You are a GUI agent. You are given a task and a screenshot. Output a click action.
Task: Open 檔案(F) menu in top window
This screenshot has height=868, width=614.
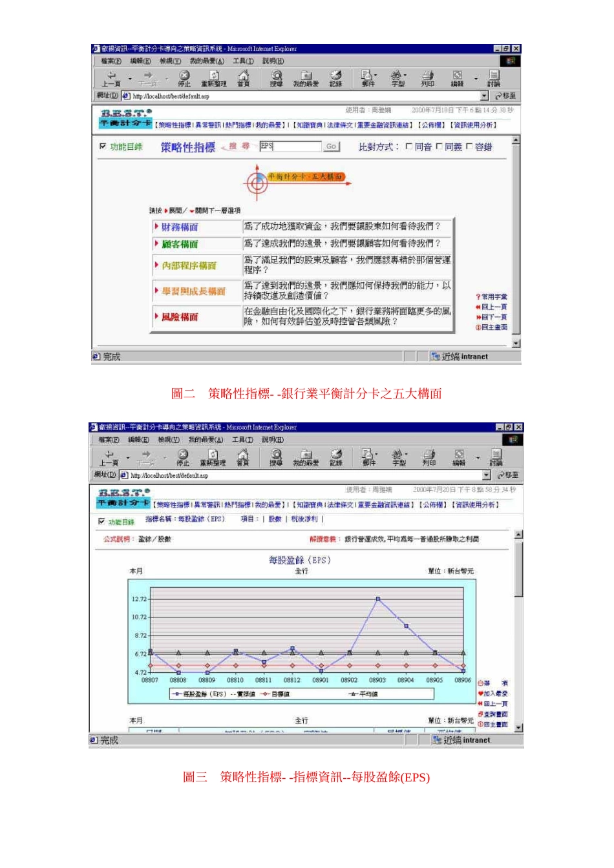click(112, 61)
